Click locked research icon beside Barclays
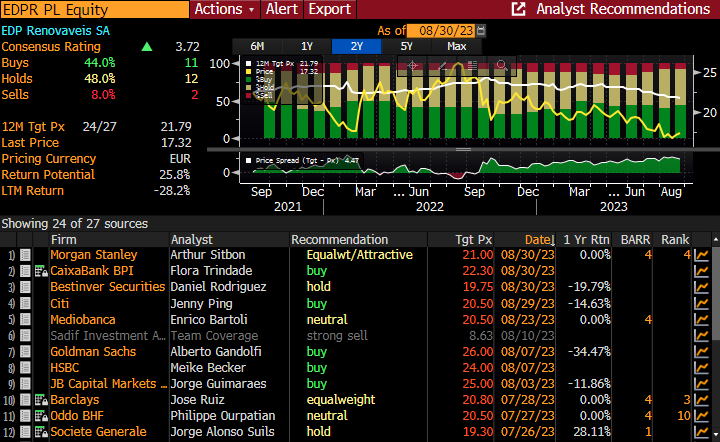 (x=40, y=400)
